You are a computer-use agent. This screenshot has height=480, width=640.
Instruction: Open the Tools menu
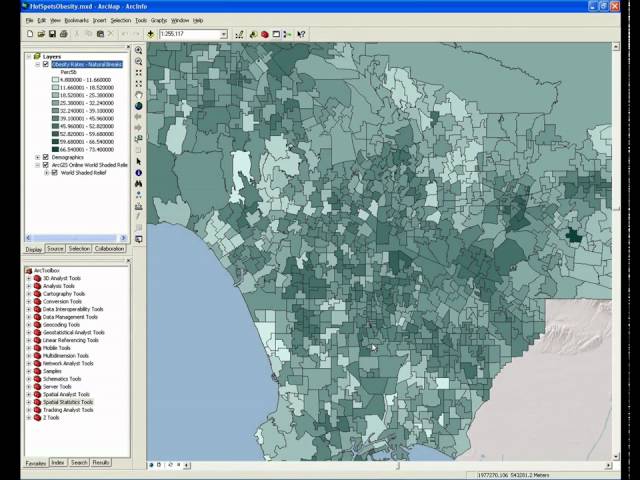141,20
